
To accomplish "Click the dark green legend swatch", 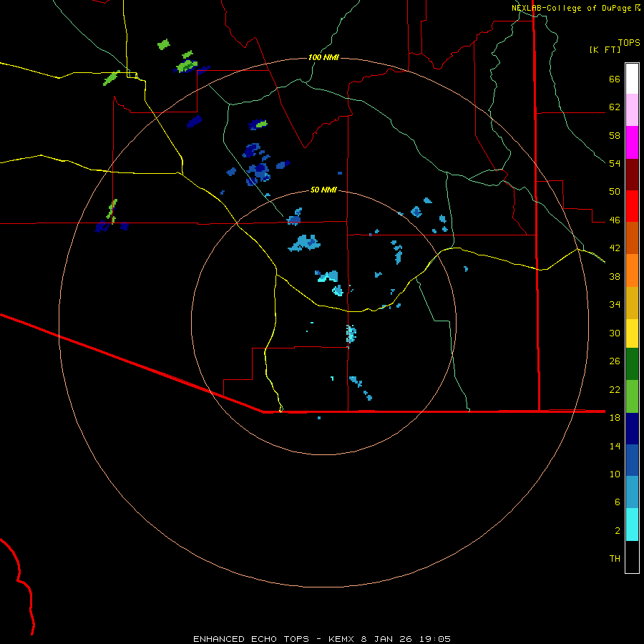I will pos(632,364).
